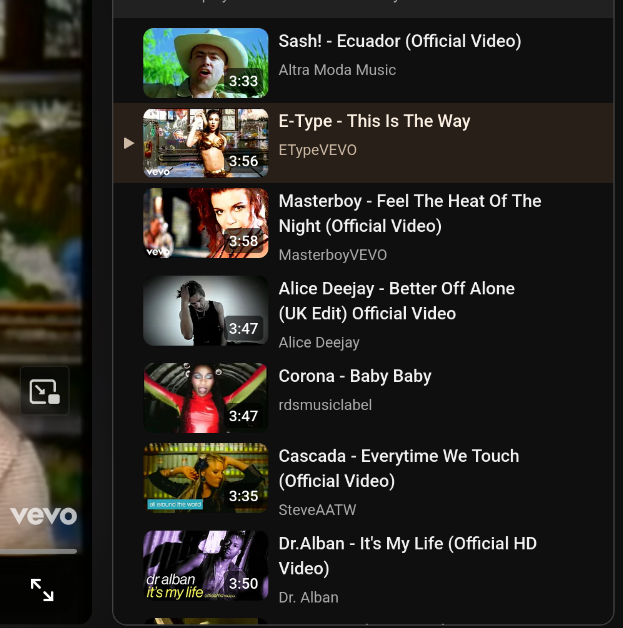This screenshot has height=628, width=623.
Task: Click channel name 'Alice Deejay' under the title
Action: 319,342
